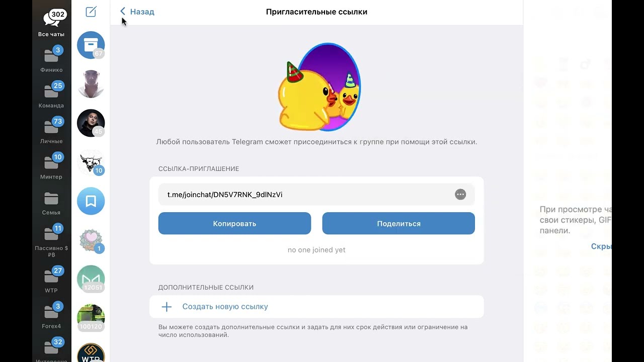Click the invite link t.me/joinchat field
The width and height of the screenshot is (644, 362).
coord(302,195)
